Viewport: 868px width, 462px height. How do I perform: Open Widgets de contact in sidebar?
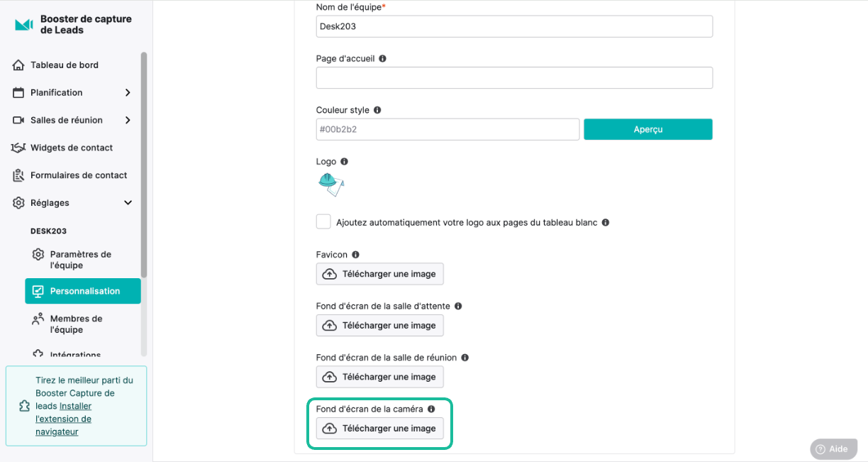click(x=72, y=148)
